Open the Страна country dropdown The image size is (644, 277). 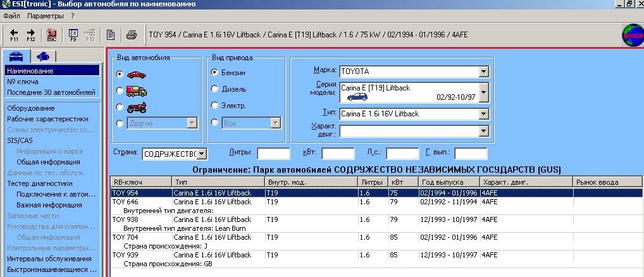tap(201, 154)
